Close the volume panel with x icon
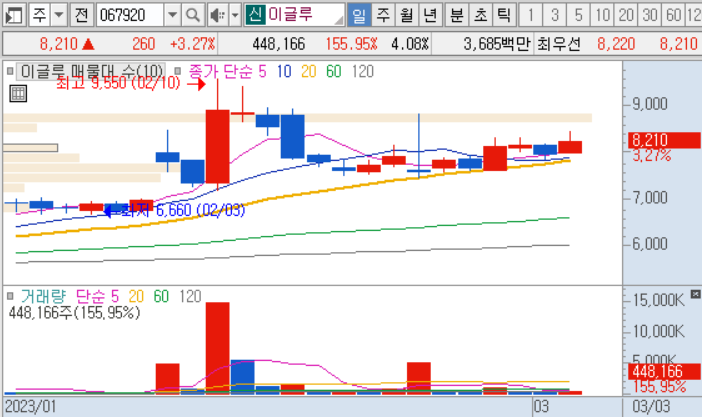The width and height of the screenshot is (702, 417). pyautogui.click(x=695, y=294)
